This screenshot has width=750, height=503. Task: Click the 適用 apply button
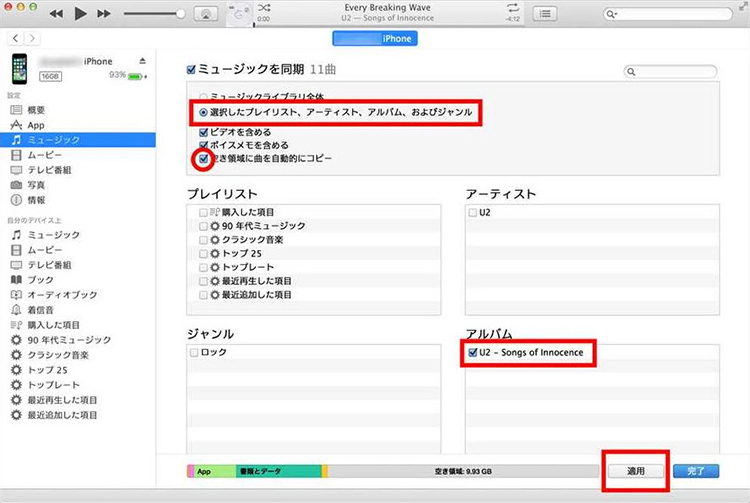(x=636, y=471)
